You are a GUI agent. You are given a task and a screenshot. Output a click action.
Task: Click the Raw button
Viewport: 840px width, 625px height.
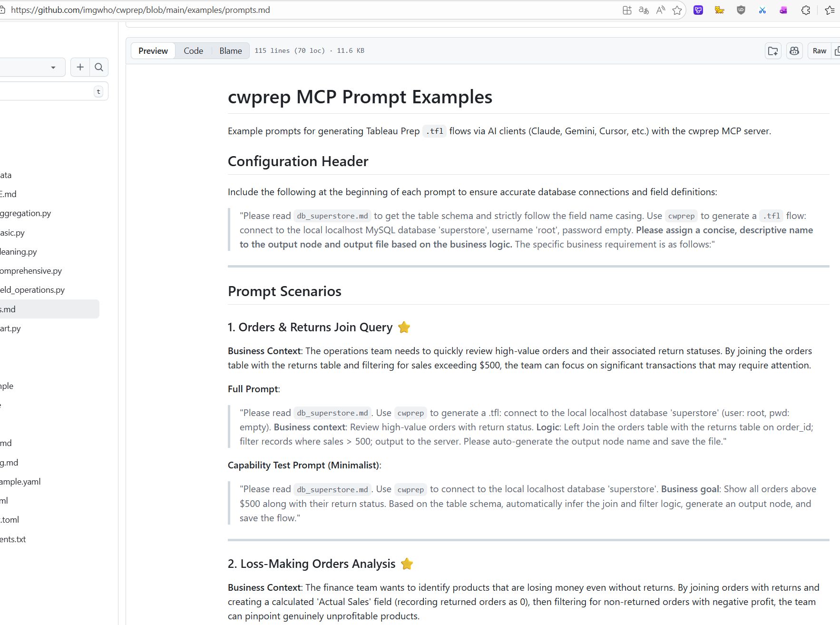(x=819, y=50)
